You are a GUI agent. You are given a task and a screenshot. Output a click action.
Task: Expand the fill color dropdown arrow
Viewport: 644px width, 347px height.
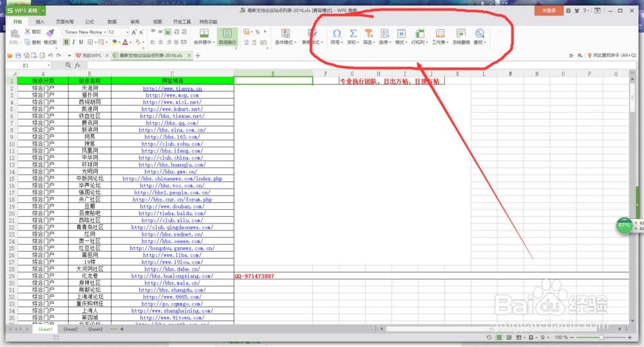(x=120, y=42)
